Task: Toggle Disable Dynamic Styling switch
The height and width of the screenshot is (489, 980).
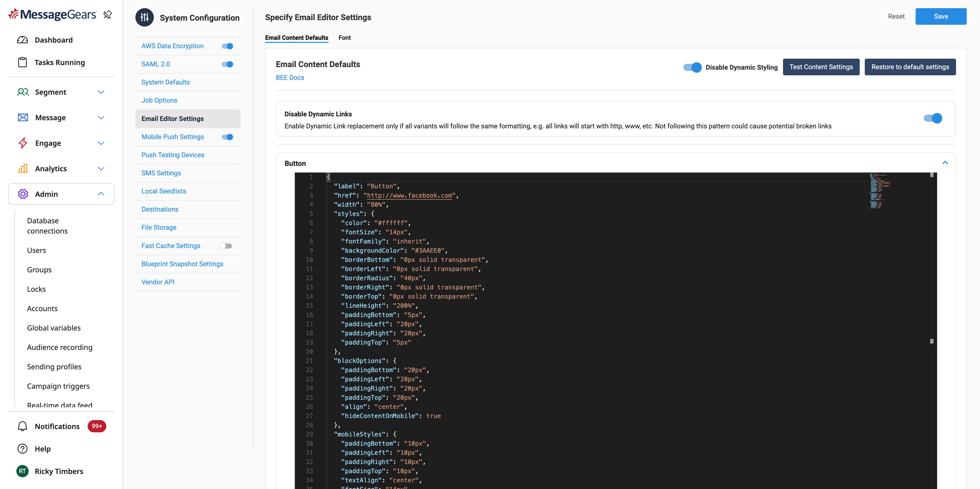Action: pos(692,67)
